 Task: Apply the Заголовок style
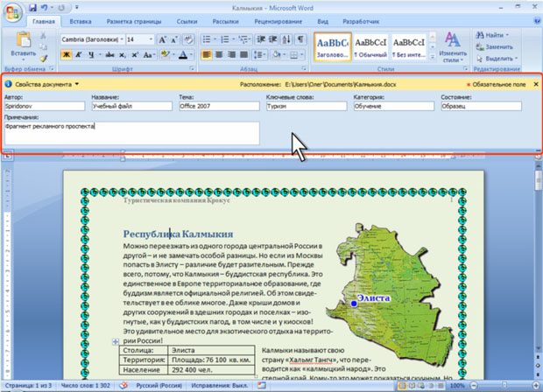(x=333, y=47)
